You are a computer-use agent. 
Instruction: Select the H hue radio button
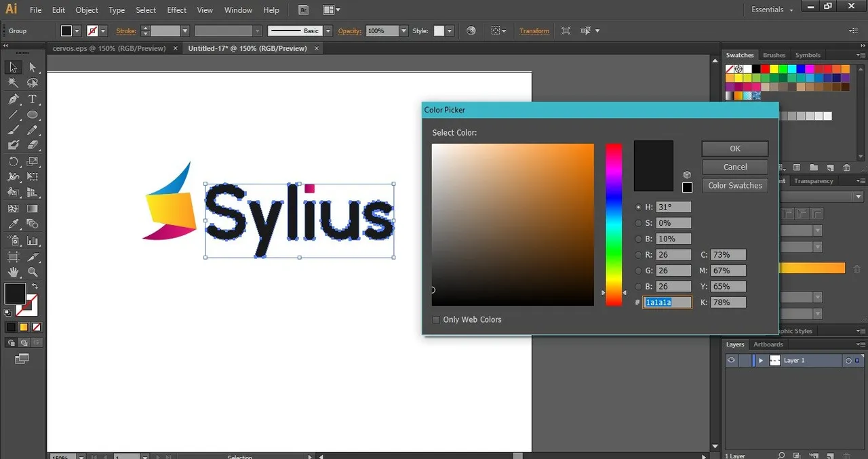click(x=638, y=207)
